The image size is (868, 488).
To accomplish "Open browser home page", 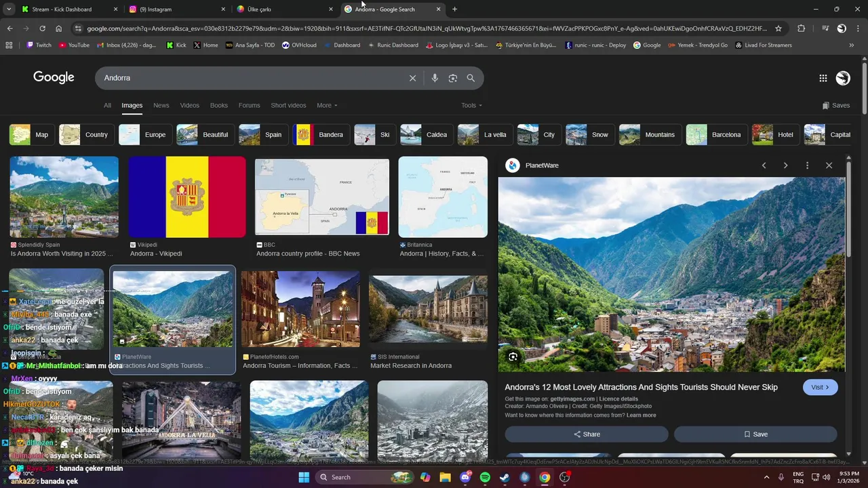I will pos(58,28).
